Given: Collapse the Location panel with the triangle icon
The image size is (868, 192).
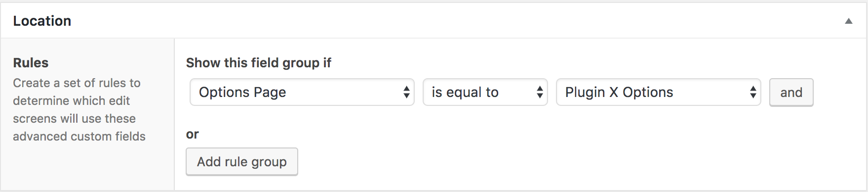Looking at the screenshot, I should (x=848, y=21).
